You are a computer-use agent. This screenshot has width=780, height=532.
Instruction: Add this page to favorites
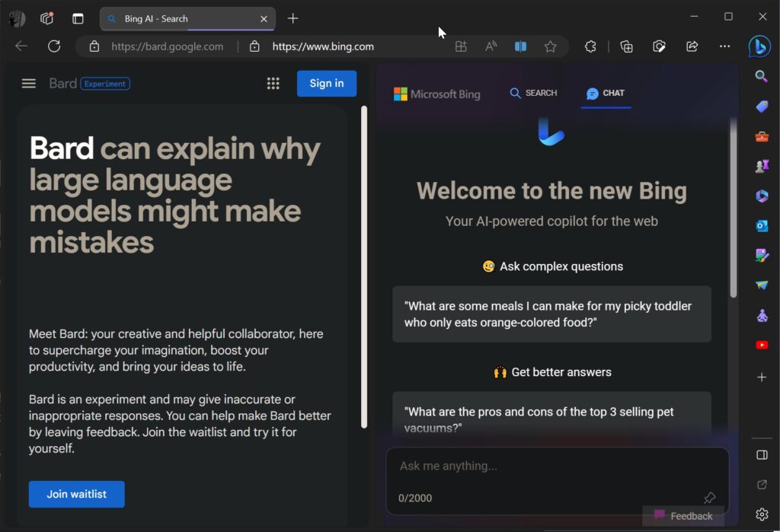pyautogui.click(x=551, y=46)
